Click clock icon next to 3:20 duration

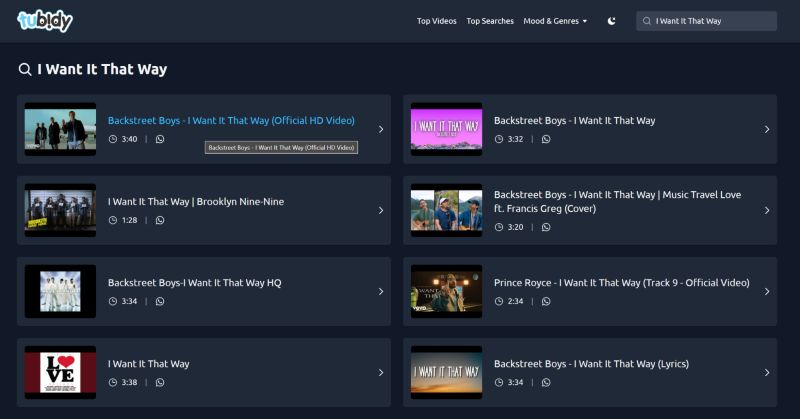499,227
